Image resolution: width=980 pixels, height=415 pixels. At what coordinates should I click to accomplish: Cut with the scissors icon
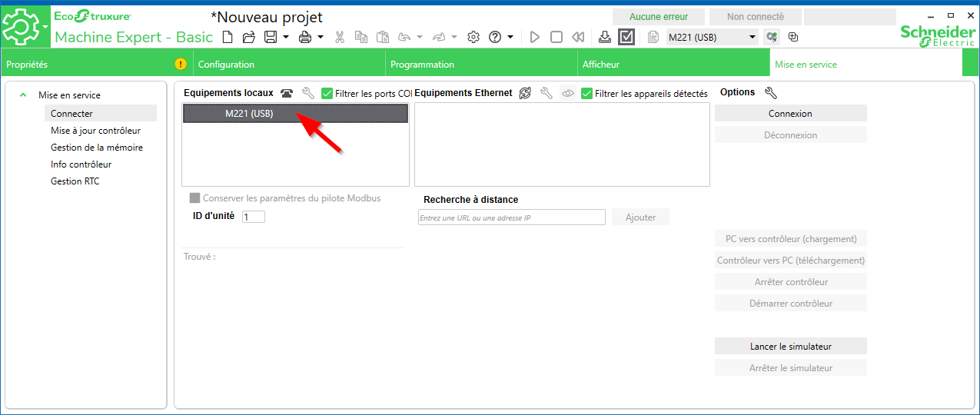tap(340, 37)
